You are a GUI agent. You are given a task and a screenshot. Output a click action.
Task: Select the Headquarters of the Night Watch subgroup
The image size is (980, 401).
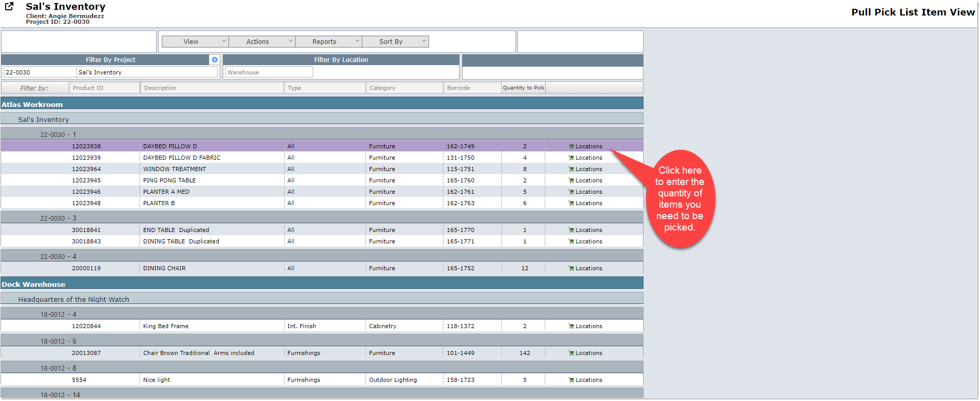322,299
